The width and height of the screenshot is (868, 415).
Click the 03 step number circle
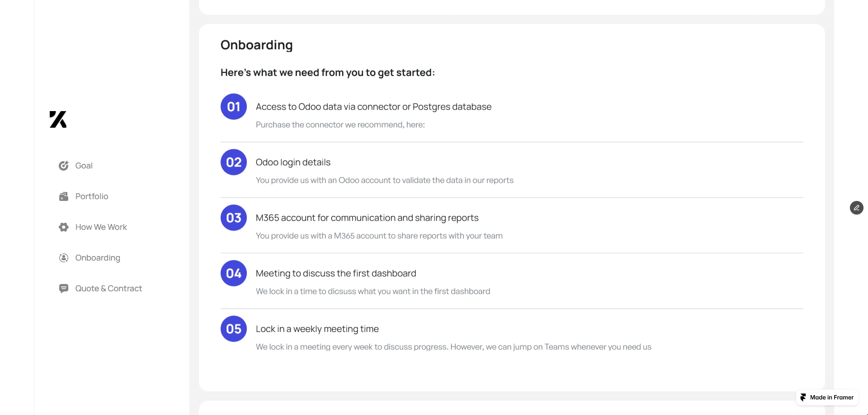tap(234, 218)
